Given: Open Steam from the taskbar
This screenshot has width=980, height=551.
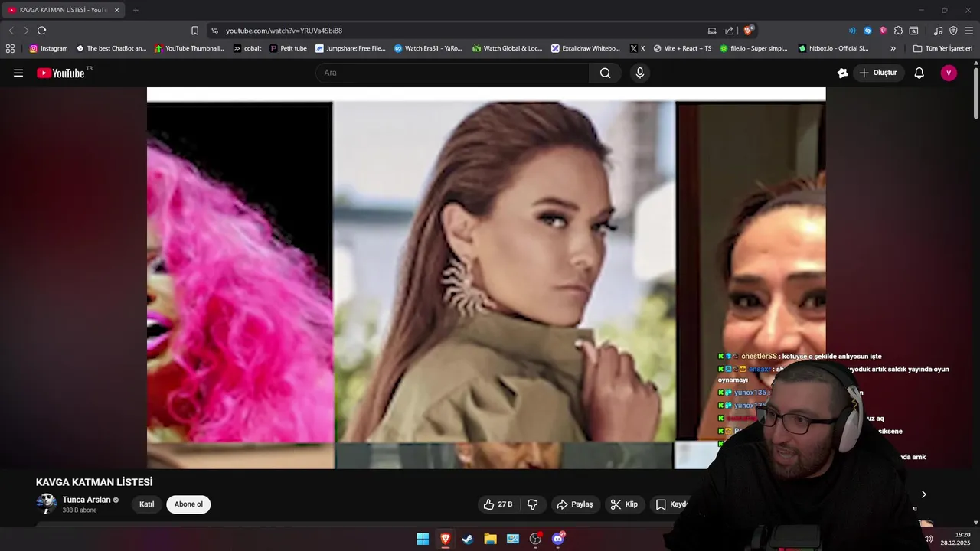Looking at the screenshot, I should (x=468, y=539).
